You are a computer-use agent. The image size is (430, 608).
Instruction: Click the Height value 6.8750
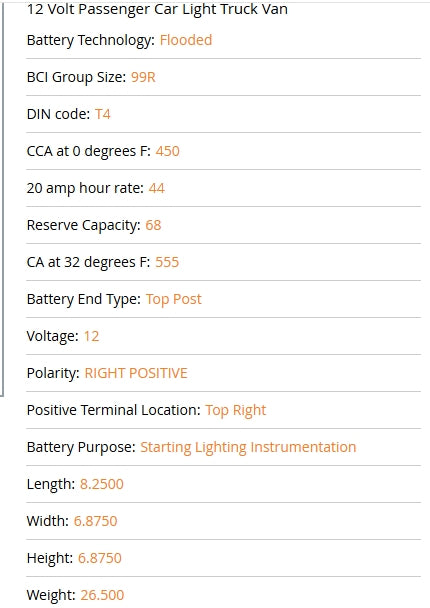coord(100,558)
